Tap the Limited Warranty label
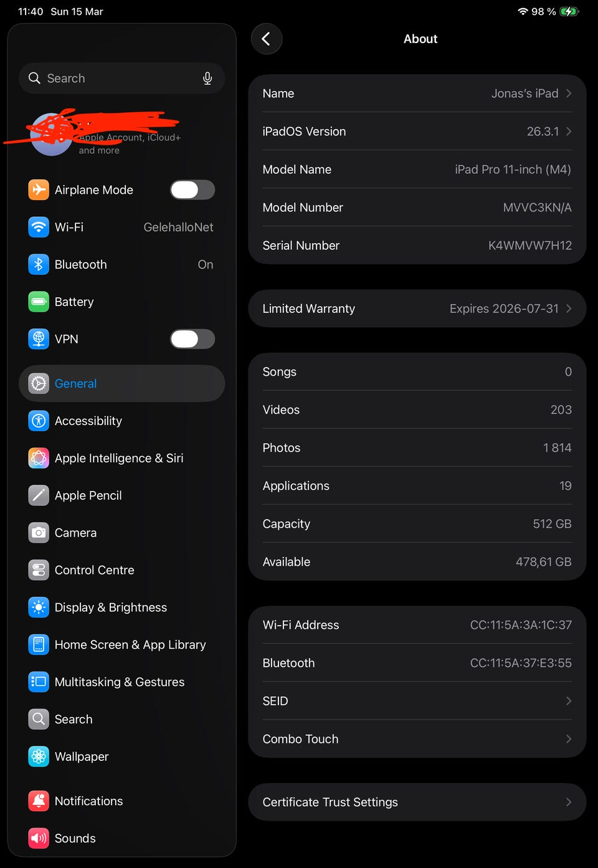This screenshot has height=868, width=598. point(308,308)
